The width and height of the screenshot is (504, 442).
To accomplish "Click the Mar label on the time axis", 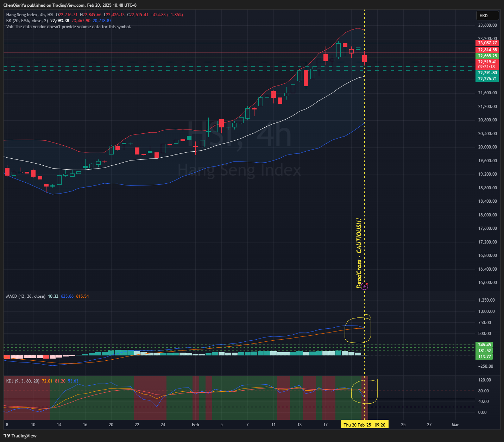I will coord(455,425).
